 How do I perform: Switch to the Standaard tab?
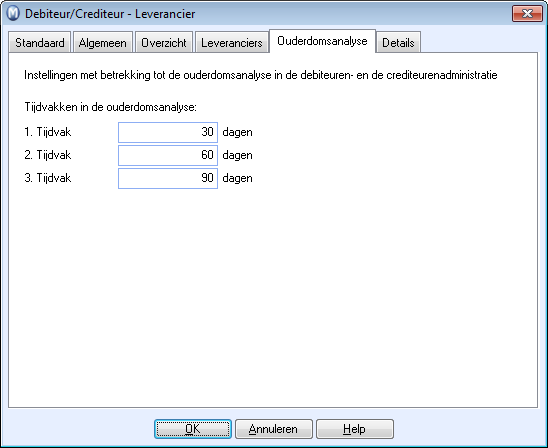(40, 43)
